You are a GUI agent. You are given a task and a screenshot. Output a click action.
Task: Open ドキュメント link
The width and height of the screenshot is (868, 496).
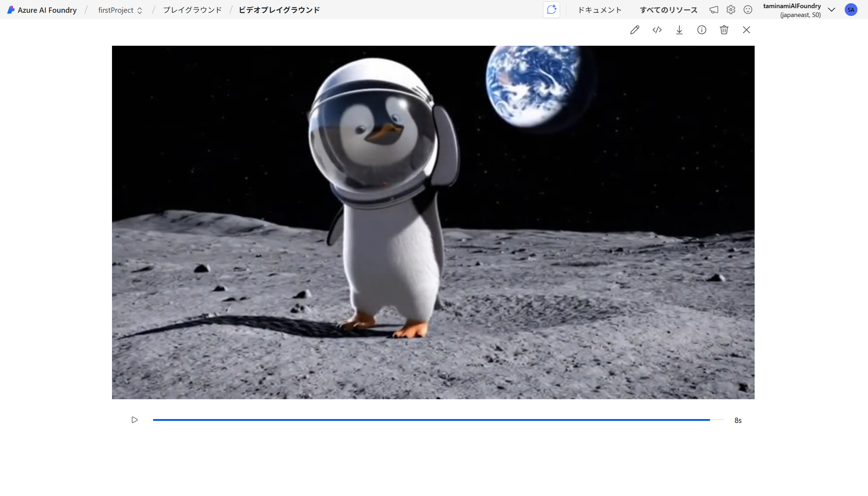click(x=599, y=10)
